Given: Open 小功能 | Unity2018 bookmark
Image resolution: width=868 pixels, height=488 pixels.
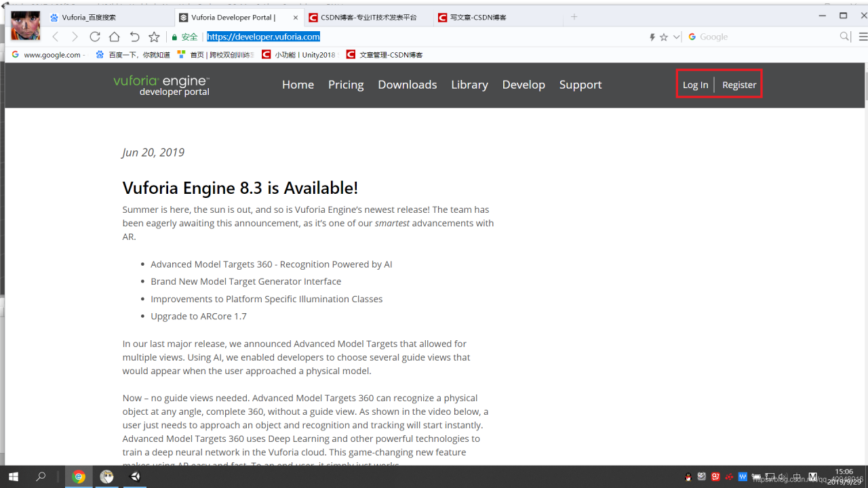Looking at the screenshot, I should [x=298, y=55].
